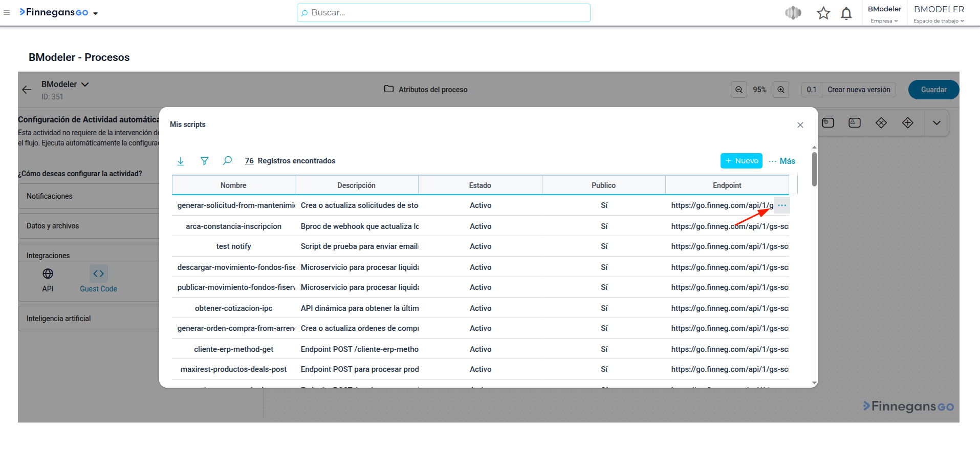Open the Más options menu

pos(782,161)
